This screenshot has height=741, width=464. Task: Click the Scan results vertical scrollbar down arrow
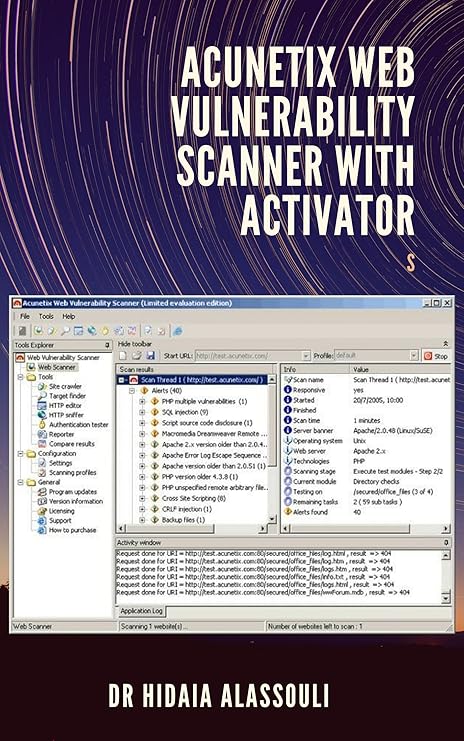tap(272, 519)
